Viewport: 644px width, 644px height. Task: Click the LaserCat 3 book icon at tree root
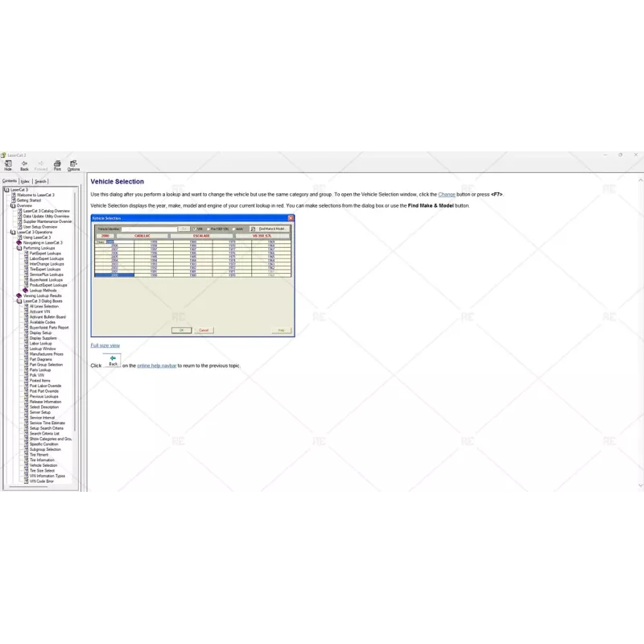(x=6, y=188)
